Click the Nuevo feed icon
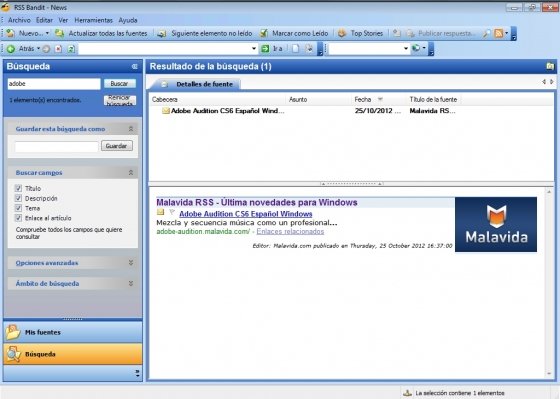This screenshot has height=399, width=560. (10, 33)
